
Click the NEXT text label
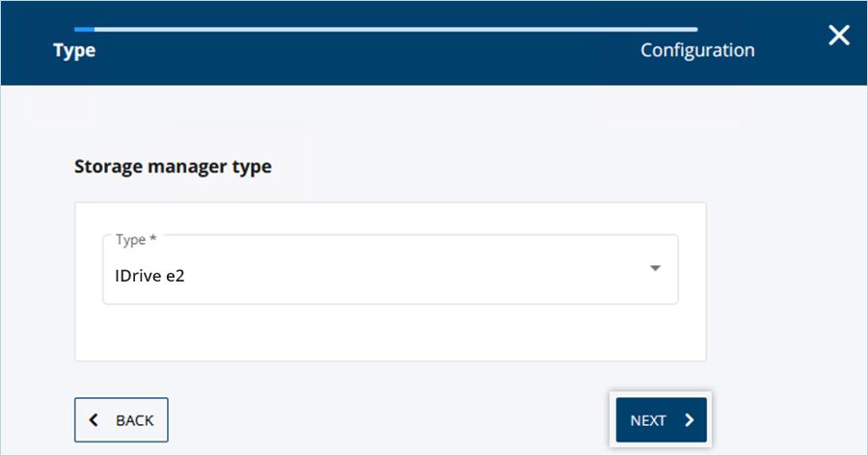tap(648, 420)
